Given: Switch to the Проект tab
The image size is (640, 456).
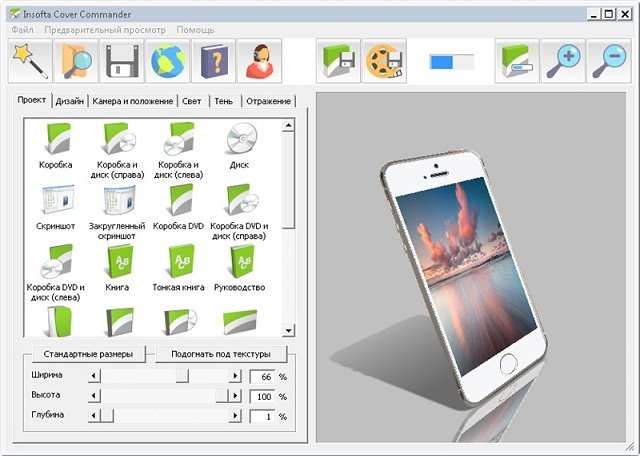Looking at the screenshot, I should (x=32, y=100).
